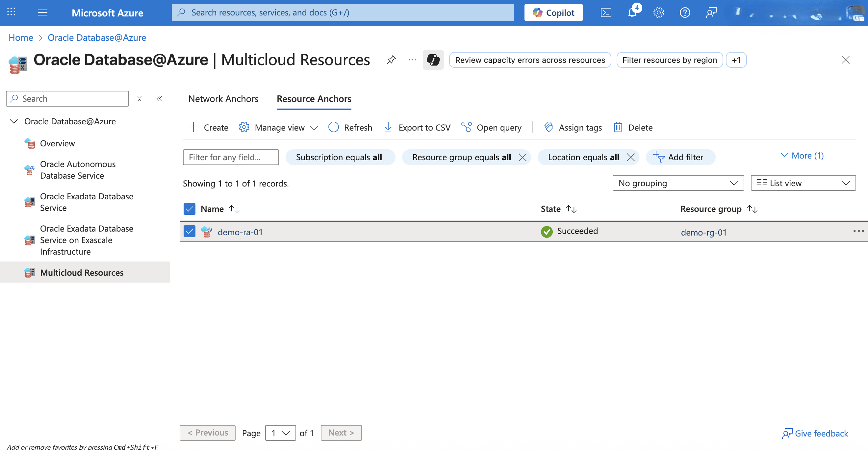The height and width of the screenshot is (450, 868).
Task: Open the List view dropdown
Action: click(803, 183)
